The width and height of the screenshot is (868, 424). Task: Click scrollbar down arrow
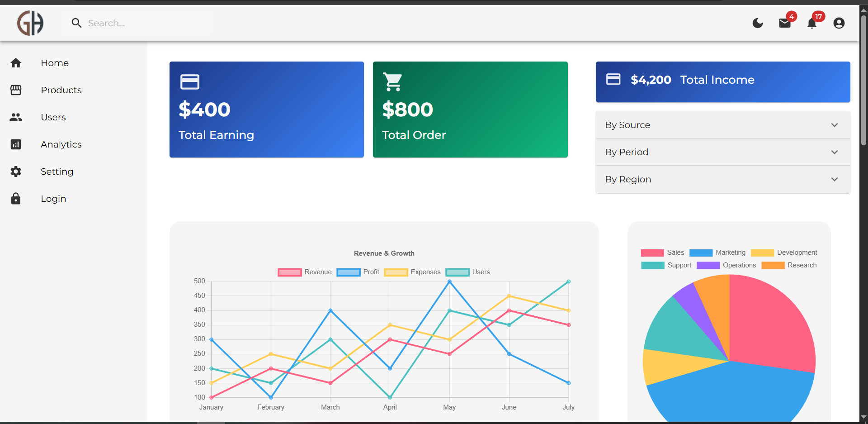tap(863, 417)
